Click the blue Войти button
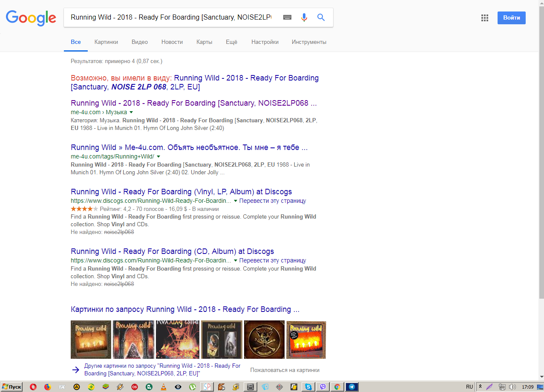The width and height of the screenshot is (544, 392). [x=512, y=18]
